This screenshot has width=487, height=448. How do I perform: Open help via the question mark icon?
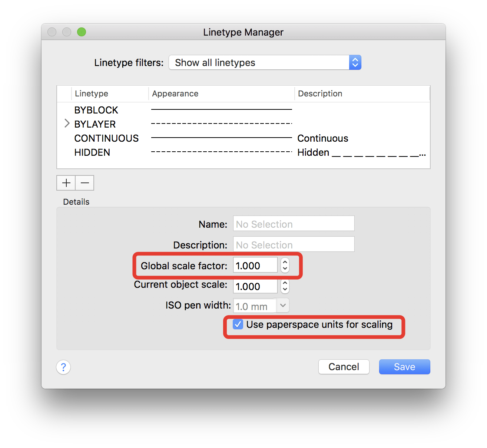(63, 367)
